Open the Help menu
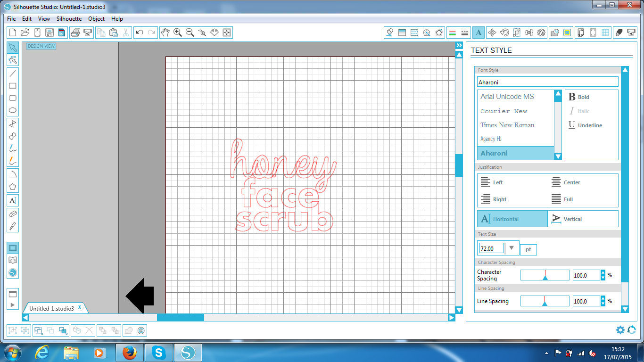 [117, 19]
